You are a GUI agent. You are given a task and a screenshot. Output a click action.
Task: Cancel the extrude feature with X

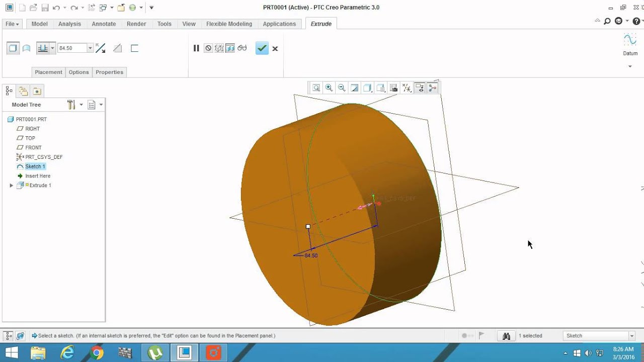(275, 49)
